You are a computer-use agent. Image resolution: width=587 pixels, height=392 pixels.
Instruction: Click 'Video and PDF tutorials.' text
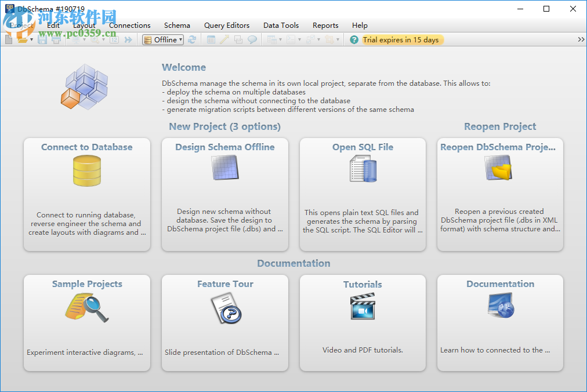tap(363, 350)
